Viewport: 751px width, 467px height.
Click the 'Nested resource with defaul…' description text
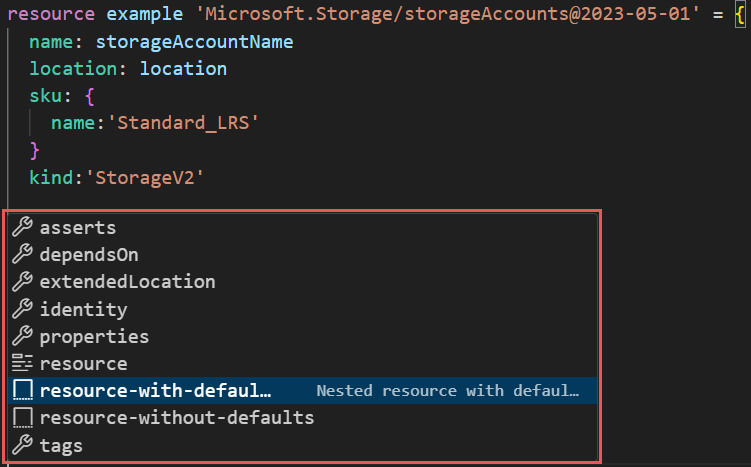pyautogui.click(x=447, y=391)
